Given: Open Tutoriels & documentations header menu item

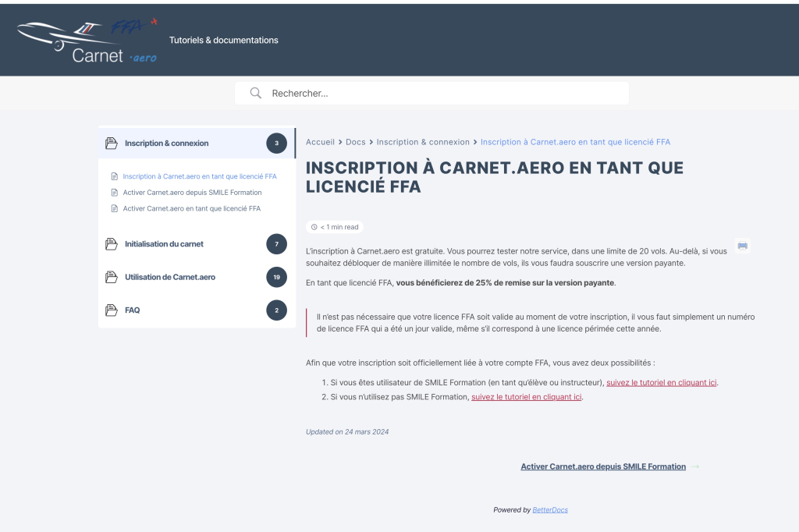Looking at the screenshot, I should coord(223,40).
